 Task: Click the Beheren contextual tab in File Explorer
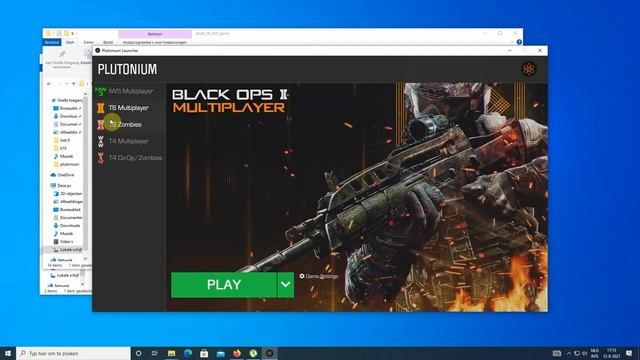[x=155, y=34]
